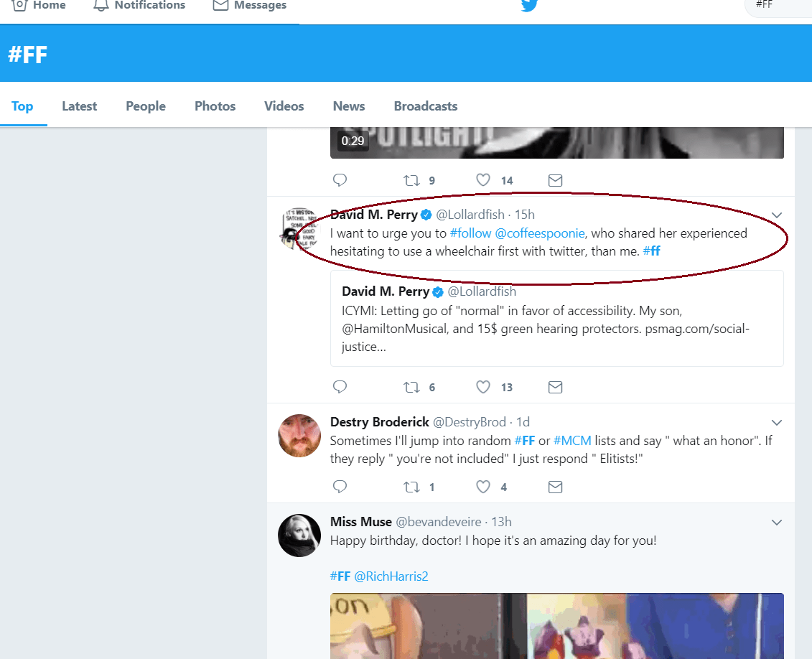The height and width of the screenshot is (659, 812).
Task: Open @Lollardfish handle next to 15h
Action: coord(470,215)
